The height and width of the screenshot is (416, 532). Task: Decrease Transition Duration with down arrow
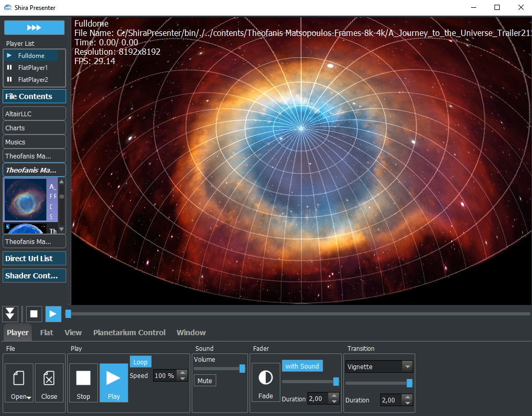(408, 403)
